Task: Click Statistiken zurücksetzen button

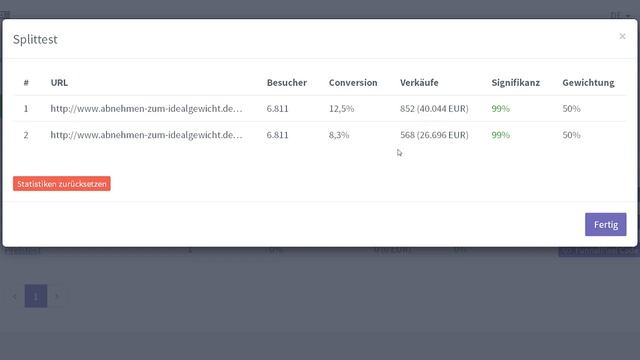Action: pos(62,184)
